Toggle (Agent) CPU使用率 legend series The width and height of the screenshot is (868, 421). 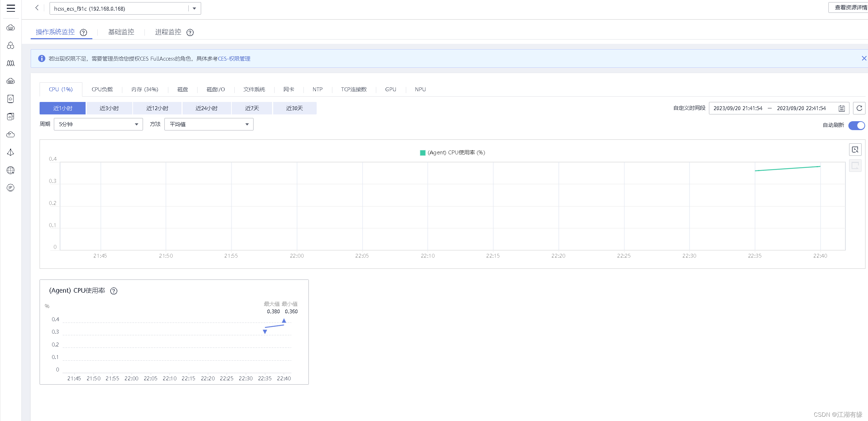click(x=452, y=153)
